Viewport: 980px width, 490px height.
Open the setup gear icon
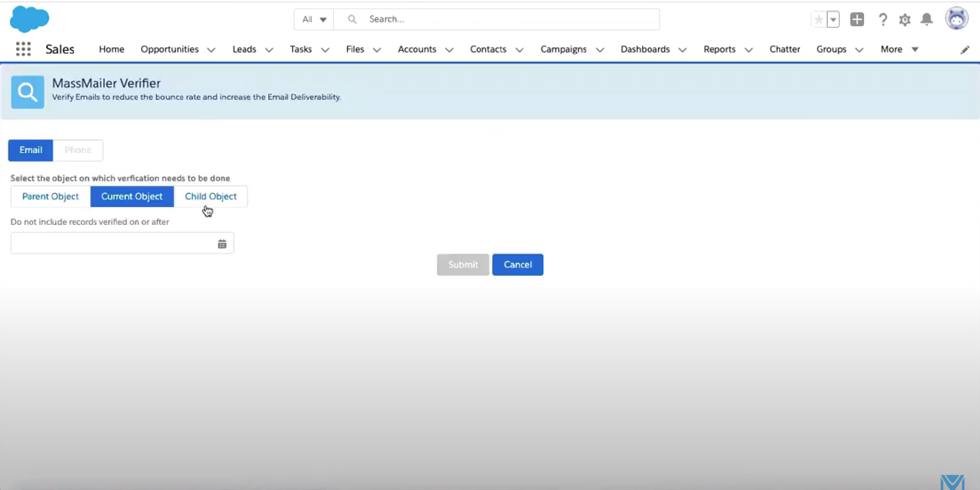[905, 20]
